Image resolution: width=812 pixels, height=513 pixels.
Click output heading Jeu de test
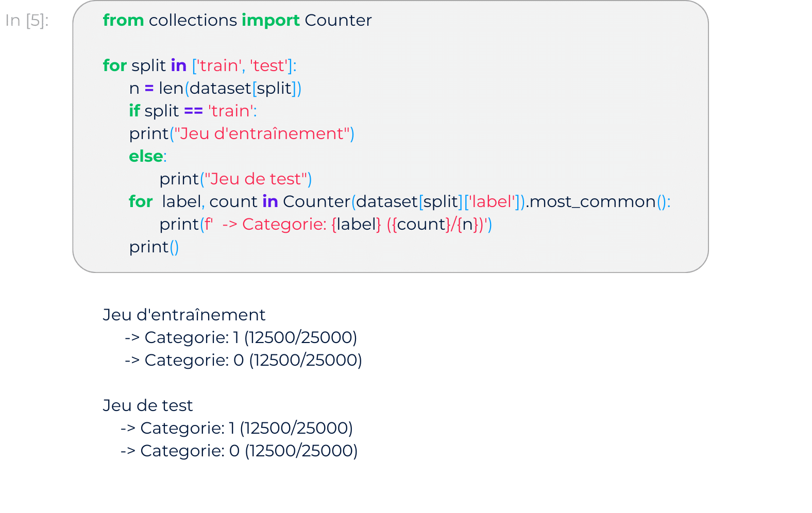click(147, 405)
